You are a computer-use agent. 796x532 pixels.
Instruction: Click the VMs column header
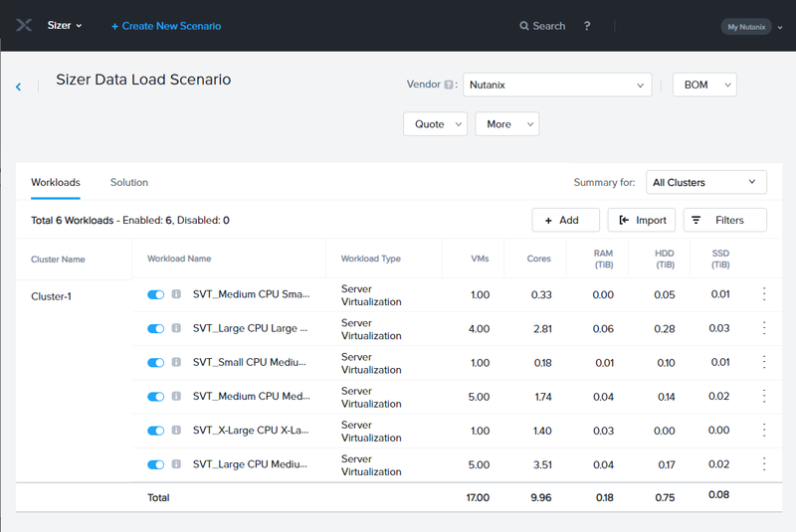click(x=480, y=259)
